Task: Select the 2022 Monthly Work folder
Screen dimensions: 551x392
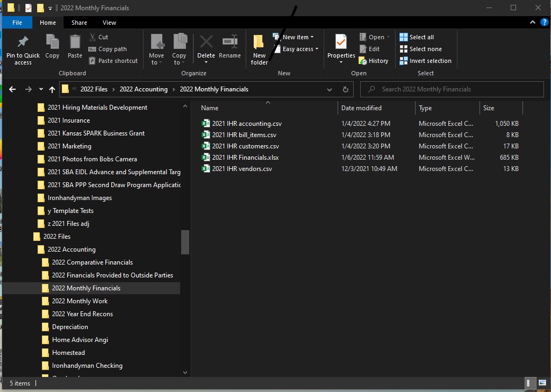Action: pyautogui.click(x=78, y=301)
